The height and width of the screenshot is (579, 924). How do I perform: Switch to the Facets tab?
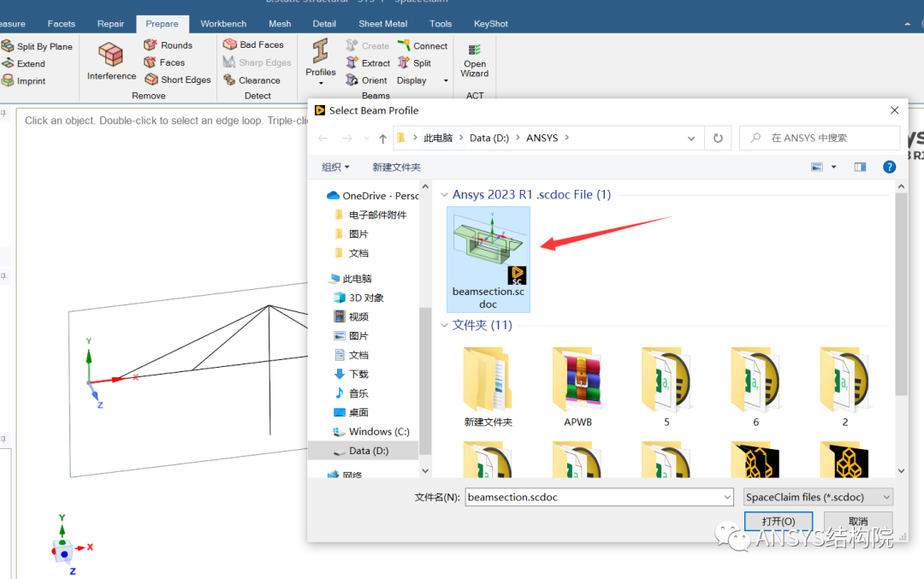coord(62,24)
